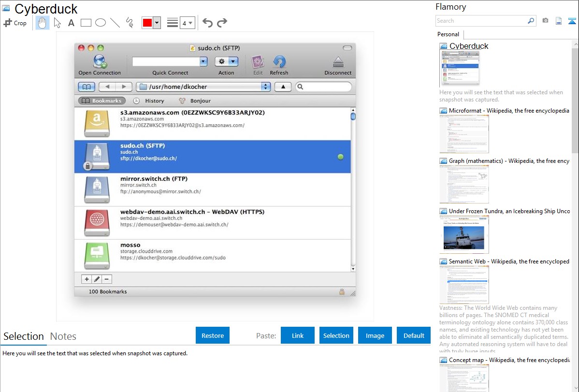Screen dimensions: 579x392
Task: Click Open Connection globe icon
Action: tap(100, 61)
